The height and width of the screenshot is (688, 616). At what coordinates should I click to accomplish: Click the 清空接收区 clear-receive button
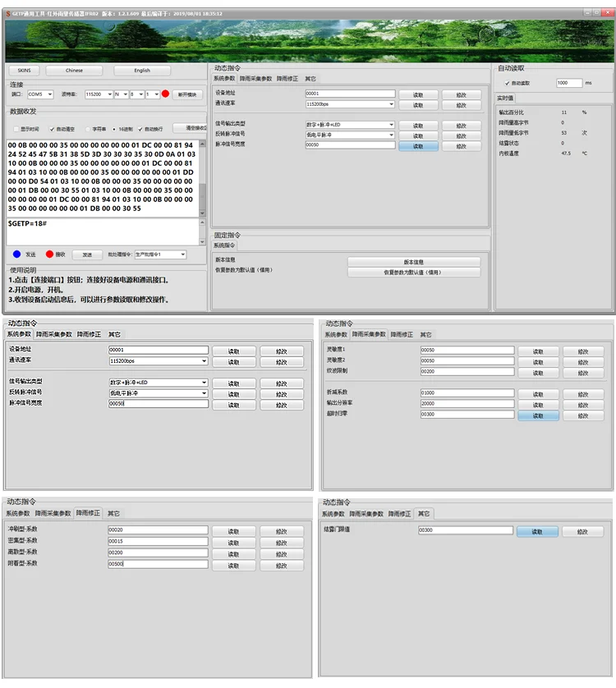(190, 128)
